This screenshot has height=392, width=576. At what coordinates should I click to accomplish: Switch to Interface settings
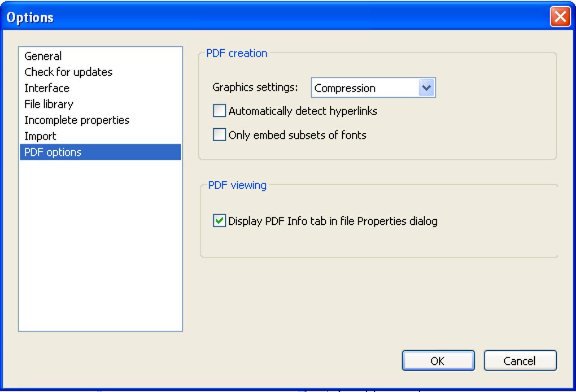47,88
